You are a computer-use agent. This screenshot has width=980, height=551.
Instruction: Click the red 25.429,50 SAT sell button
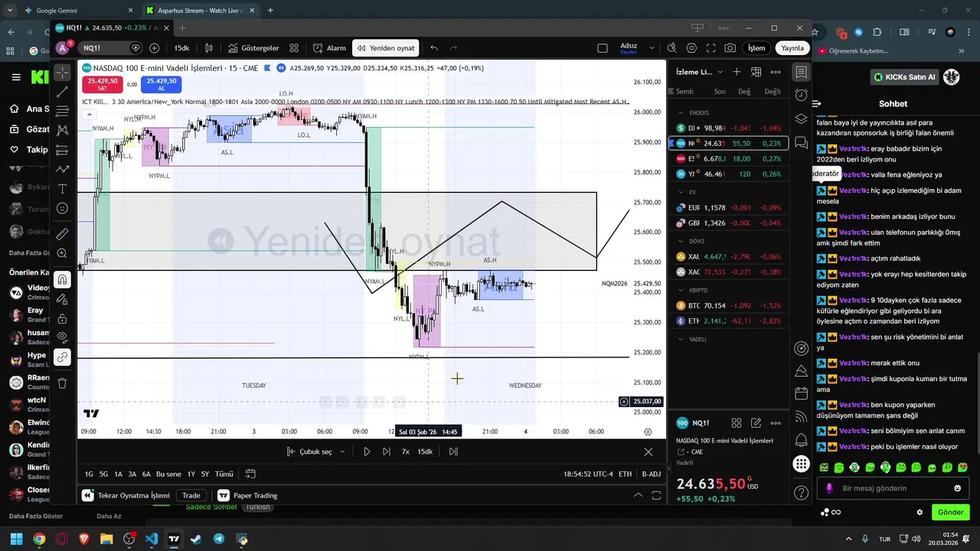coord(103,84)
